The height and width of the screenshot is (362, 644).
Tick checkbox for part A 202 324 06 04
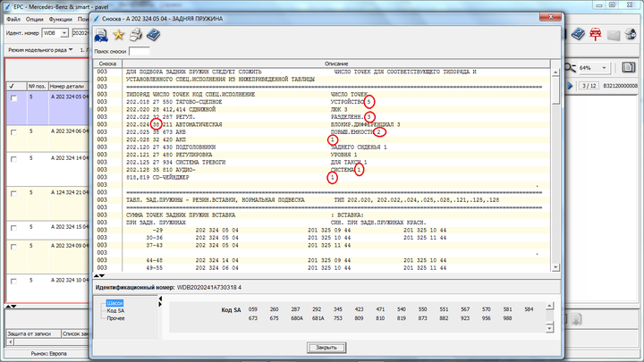pos(14,132)
